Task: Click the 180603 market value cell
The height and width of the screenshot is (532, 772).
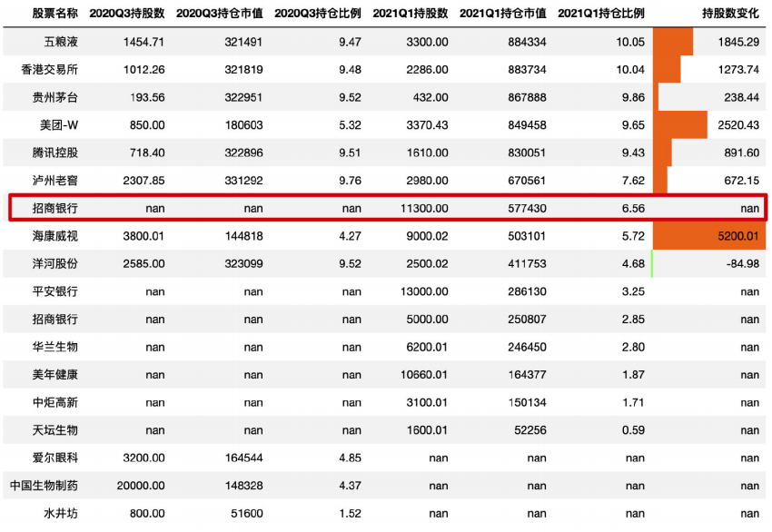Action: 243,125
